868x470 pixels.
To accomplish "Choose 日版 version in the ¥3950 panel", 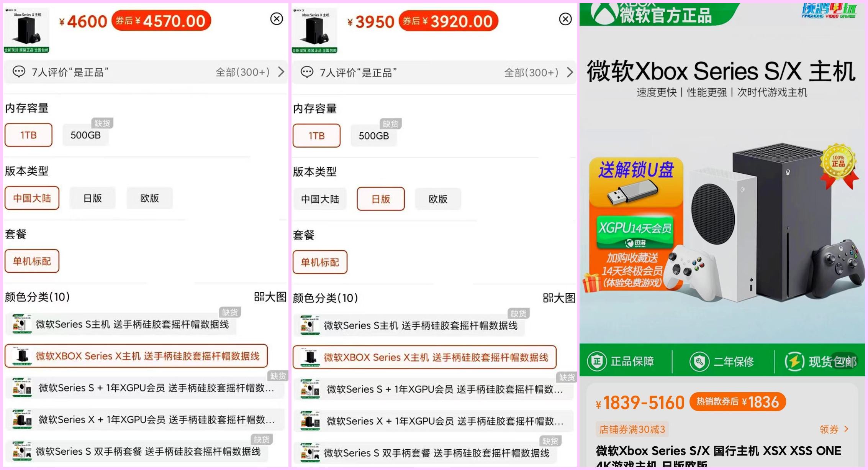I will point(381,199).
